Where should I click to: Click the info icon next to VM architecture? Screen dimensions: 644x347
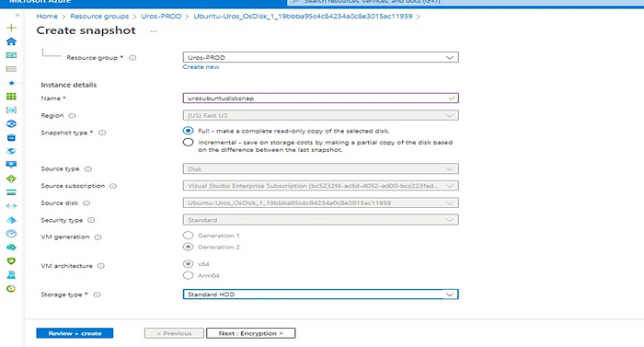(101, 266)
